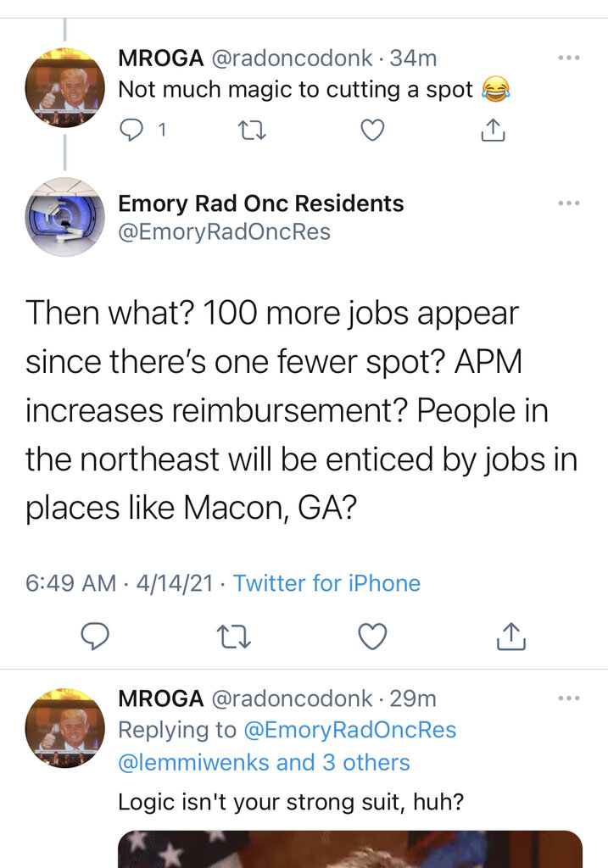Open MROGA avatar on the 29m reply
608x868 pixels.
[65, 727]
